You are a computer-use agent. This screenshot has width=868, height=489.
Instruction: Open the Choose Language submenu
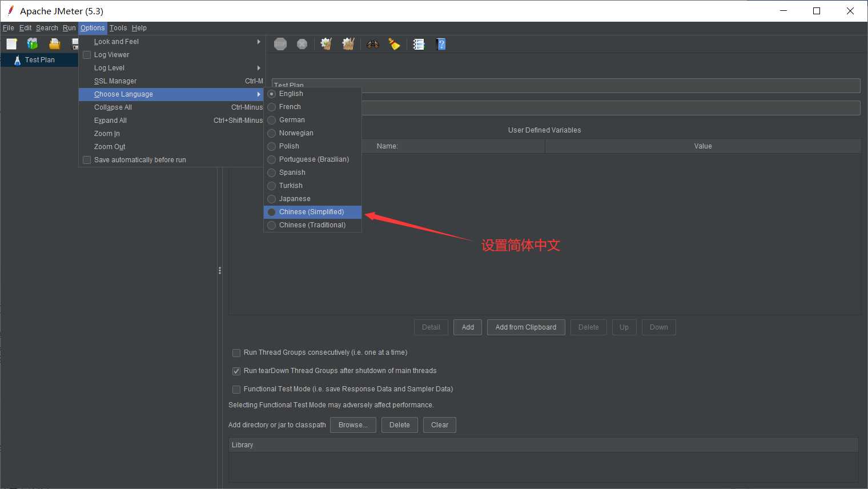tap(171, 94)
